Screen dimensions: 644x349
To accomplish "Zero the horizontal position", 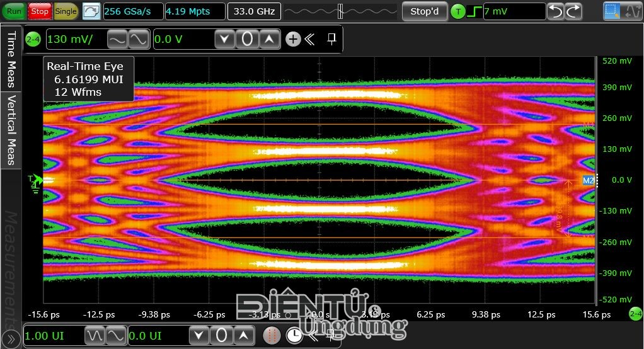I will click(x=221, y=336).
